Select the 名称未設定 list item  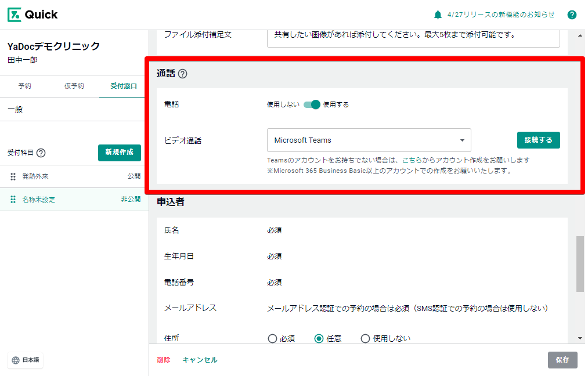(74, 200)
